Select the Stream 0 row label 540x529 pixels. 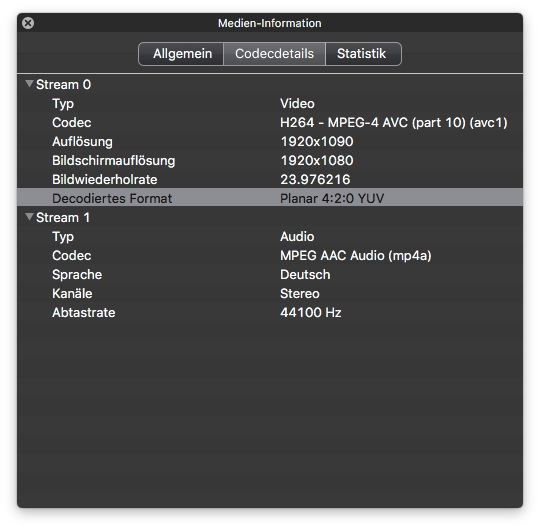[x=63, y=85]
